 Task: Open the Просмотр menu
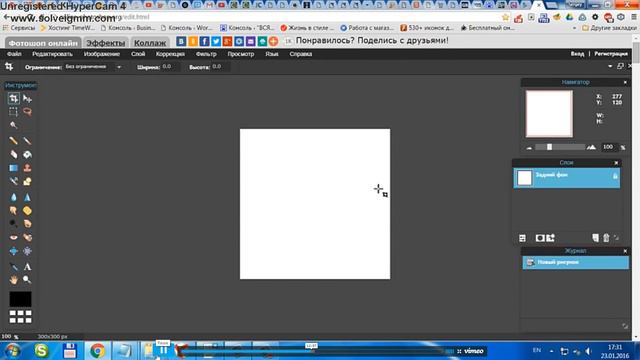coord(241,54)
